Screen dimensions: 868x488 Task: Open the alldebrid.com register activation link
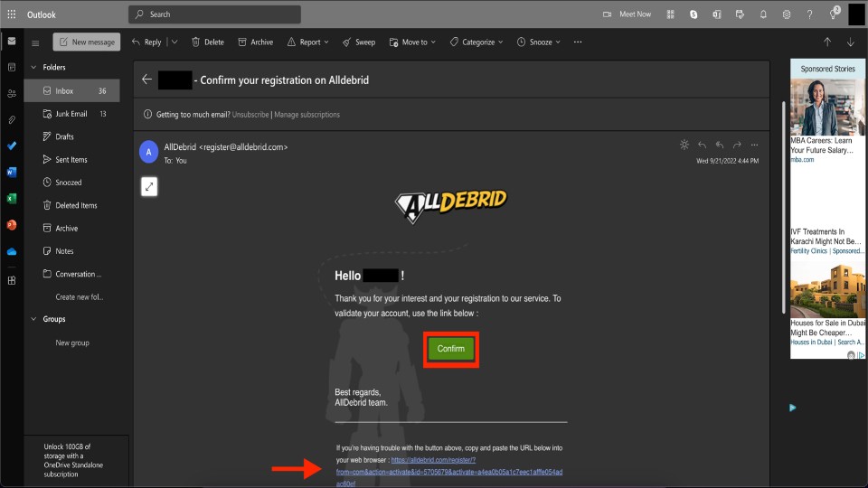point(449,472)
